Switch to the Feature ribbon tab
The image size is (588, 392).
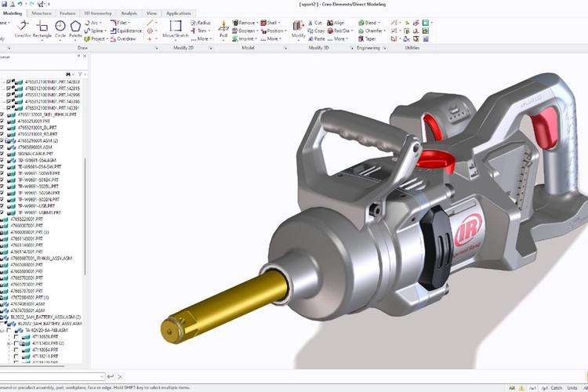click(x=68, y=13)
